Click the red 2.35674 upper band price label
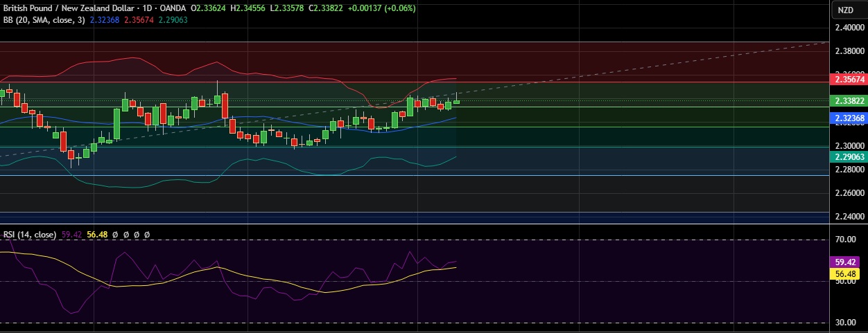Screen dimensions: 868x333 tap(849, 80)
